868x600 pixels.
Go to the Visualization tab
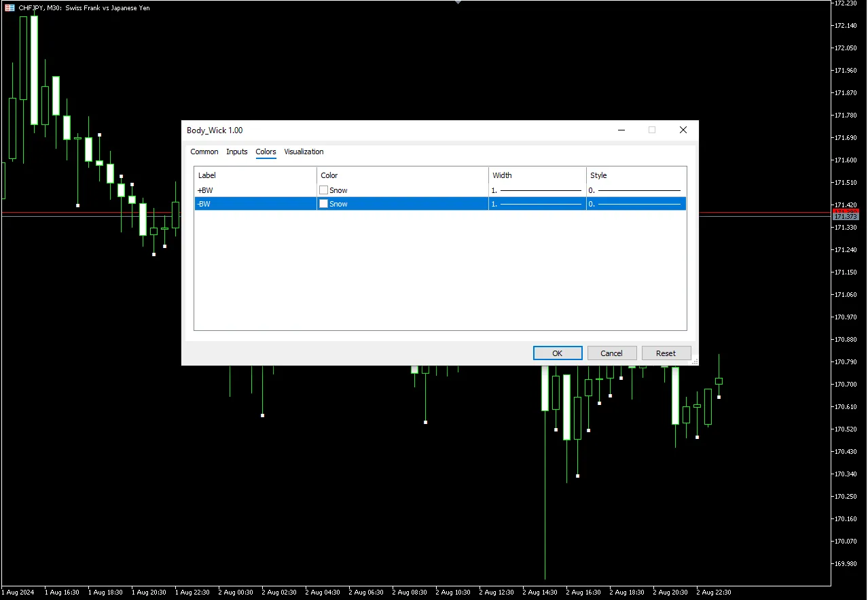[304, 152]
